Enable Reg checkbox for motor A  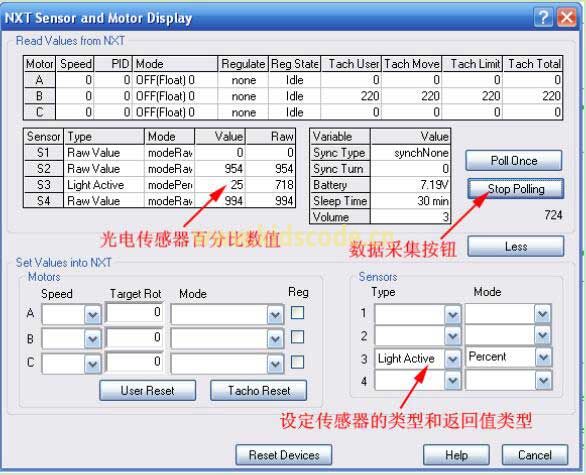[x=297, y=312]
